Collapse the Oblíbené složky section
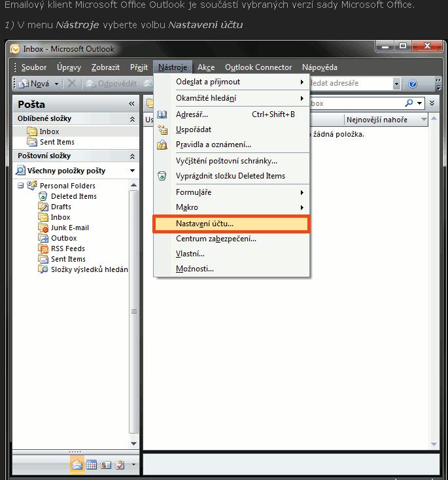This screenshot has height=480, width=448. point(132,119)
